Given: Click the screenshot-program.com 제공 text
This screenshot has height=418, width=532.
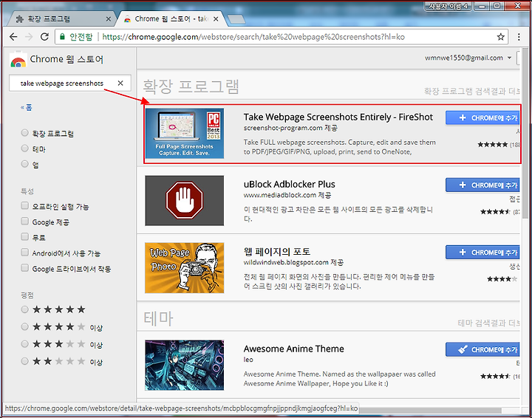Looking at the screenshot, I should click(x=290, y=128).
